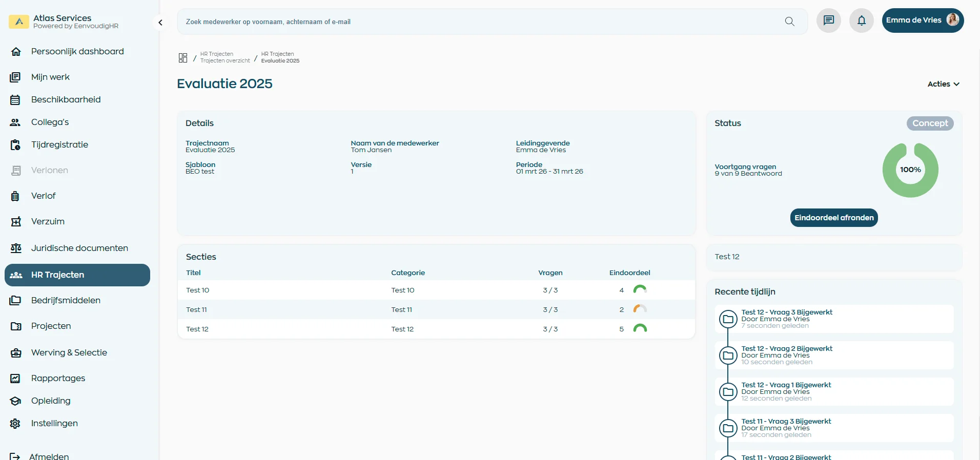Image resolution: width=980 pixels, height=460 pixels.
Task: Open the notifications bell
Action: 861,21
